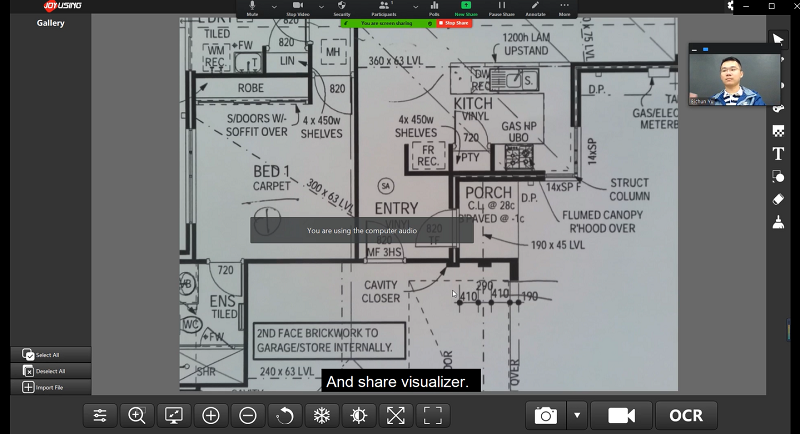
Task: Click the red Stop Share button
Action: (456, 22)
